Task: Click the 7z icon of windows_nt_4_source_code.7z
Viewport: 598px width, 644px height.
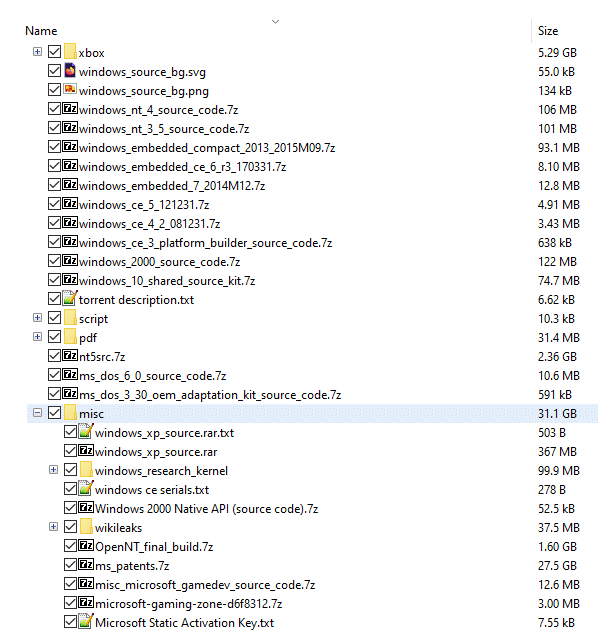Action: (70, 109)
